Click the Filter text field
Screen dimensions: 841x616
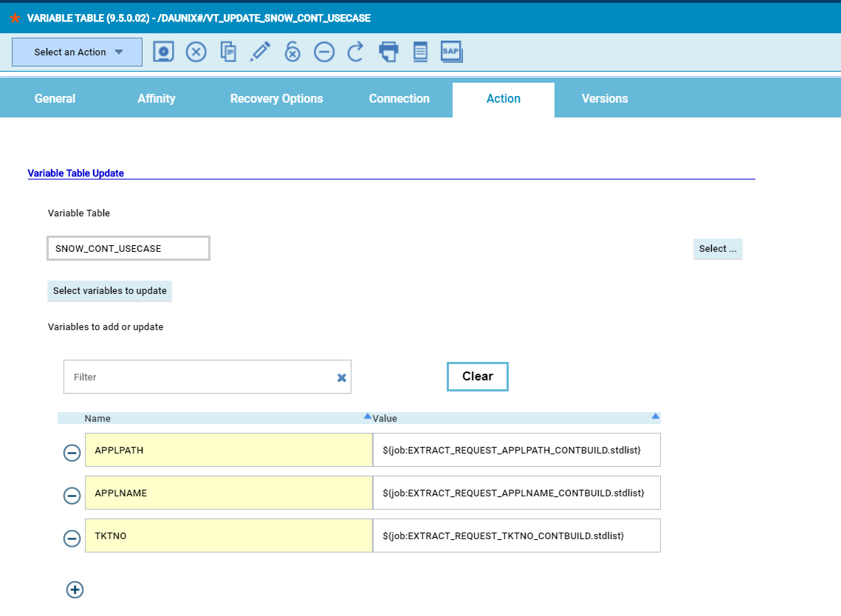click(199, 377)
